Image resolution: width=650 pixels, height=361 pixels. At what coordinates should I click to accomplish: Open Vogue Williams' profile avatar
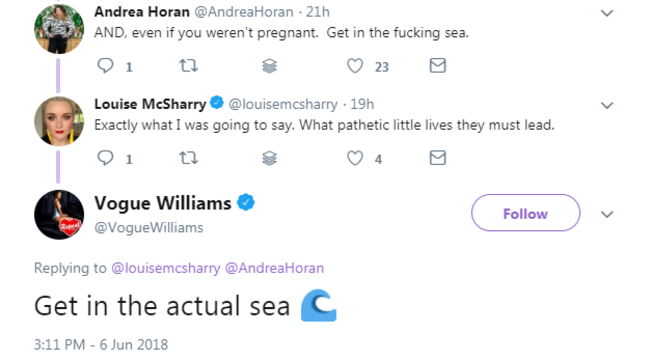click(59, 215)
